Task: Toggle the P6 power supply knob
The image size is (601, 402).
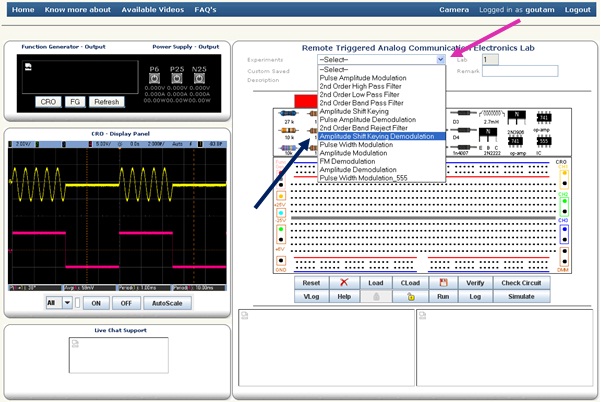Action: coord(154,86)
